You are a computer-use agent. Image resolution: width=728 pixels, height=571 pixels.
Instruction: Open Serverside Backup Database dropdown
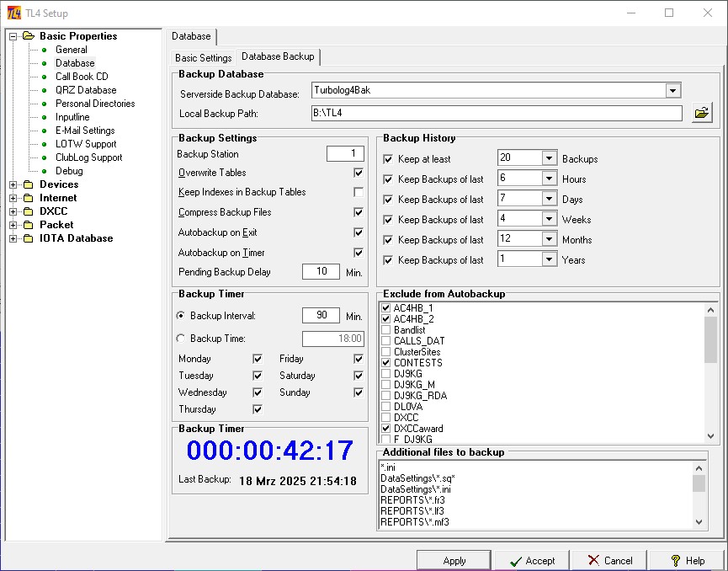pos(672,90)
